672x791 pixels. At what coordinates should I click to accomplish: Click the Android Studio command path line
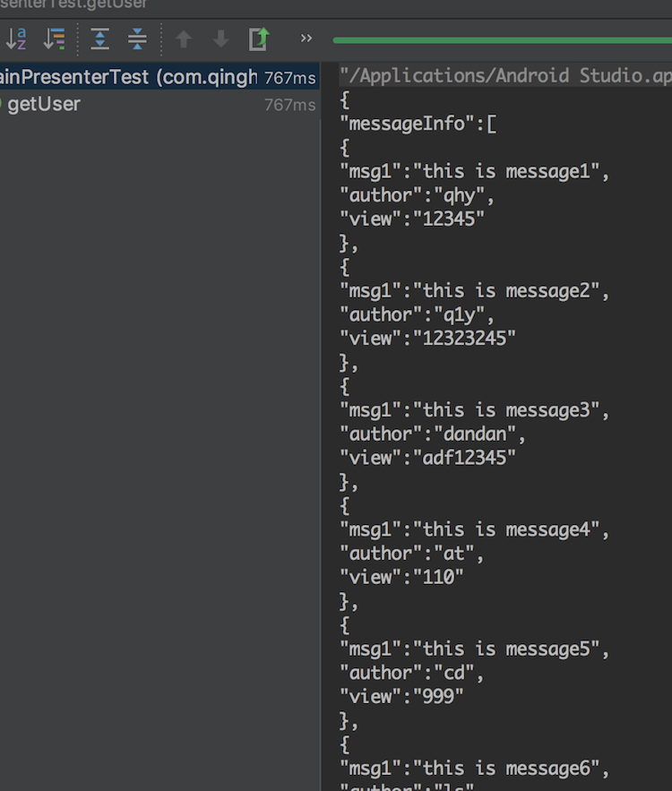coord(505,75)
